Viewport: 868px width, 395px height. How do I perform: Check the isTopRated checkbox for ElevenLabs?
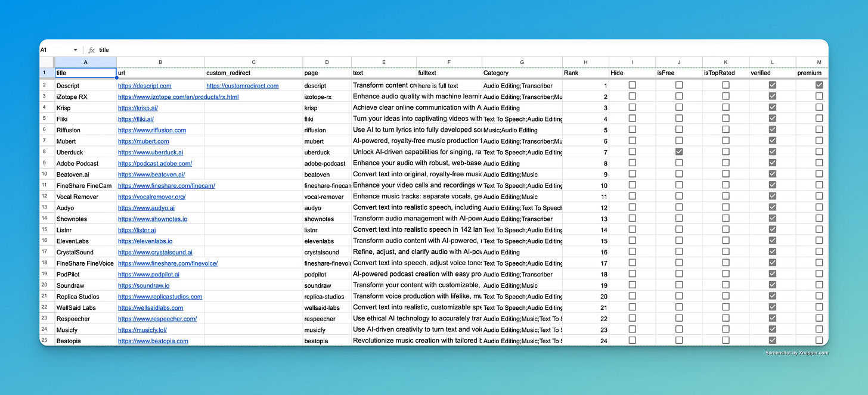(726, 241)
